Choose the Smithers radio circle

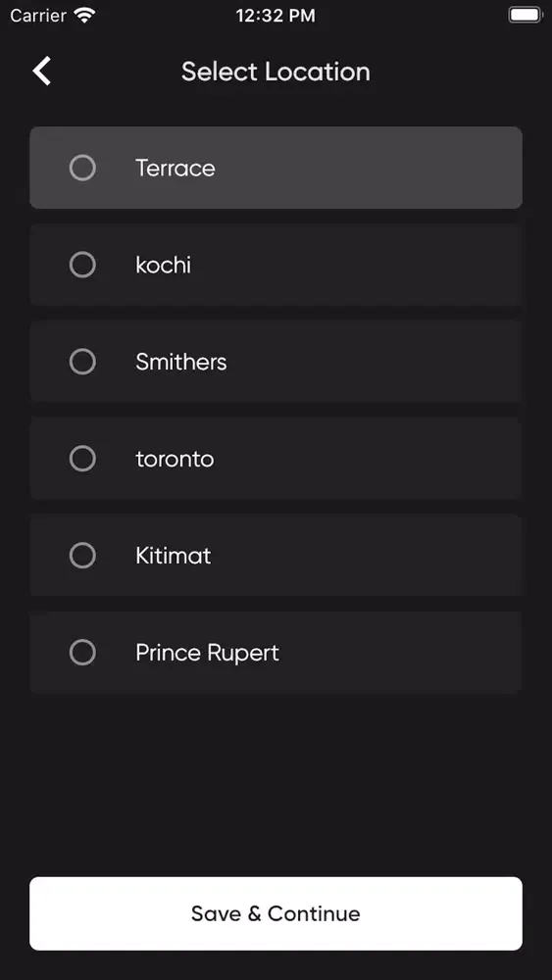82,362
